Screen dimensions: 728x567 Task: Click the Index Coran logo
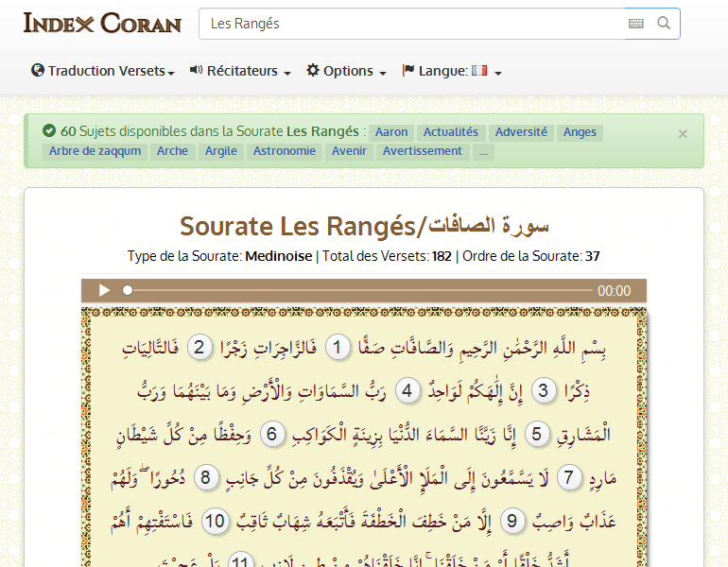pyautogui.click(x=102, y=24)
